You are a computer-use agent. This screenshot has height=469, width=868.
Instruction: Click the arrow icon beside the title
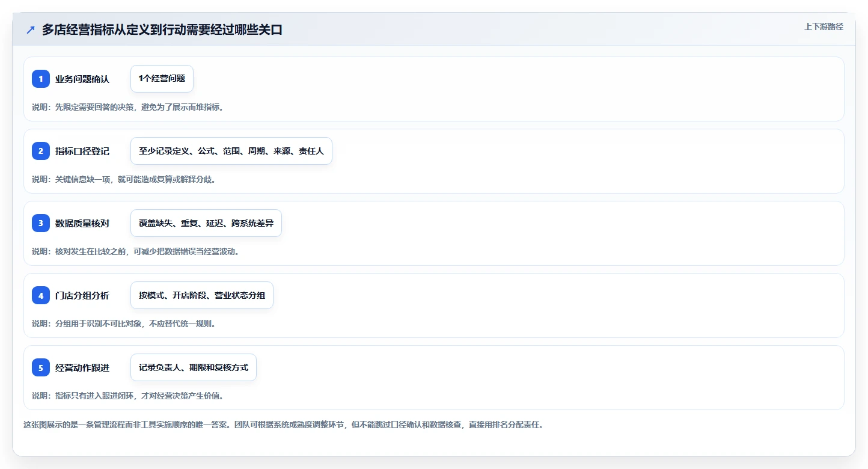coord(31,30)
